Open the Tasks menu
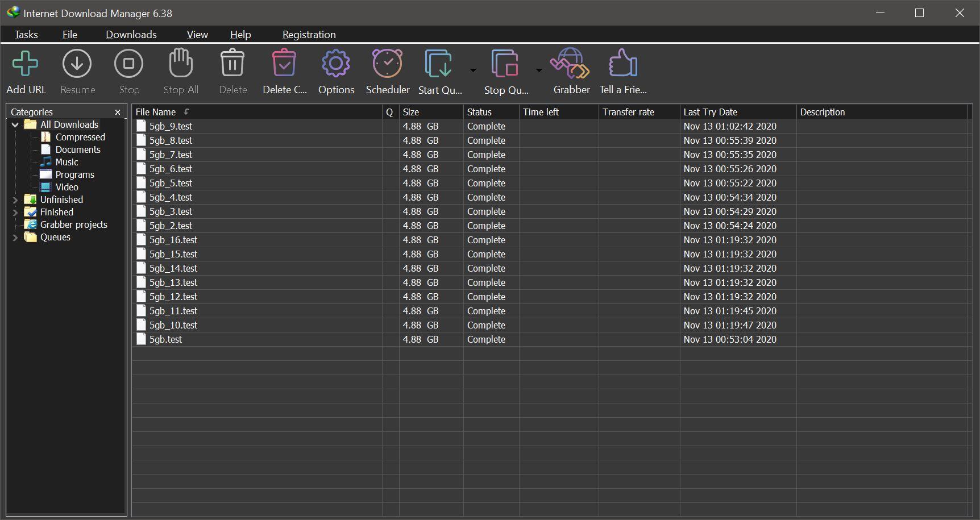The height and width of the screenshot is (520, 980). (26, 34)
